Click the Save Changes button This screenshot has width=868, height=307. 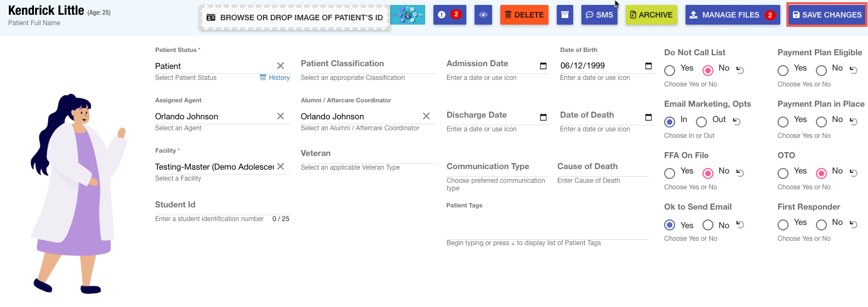tap(827, 15)
